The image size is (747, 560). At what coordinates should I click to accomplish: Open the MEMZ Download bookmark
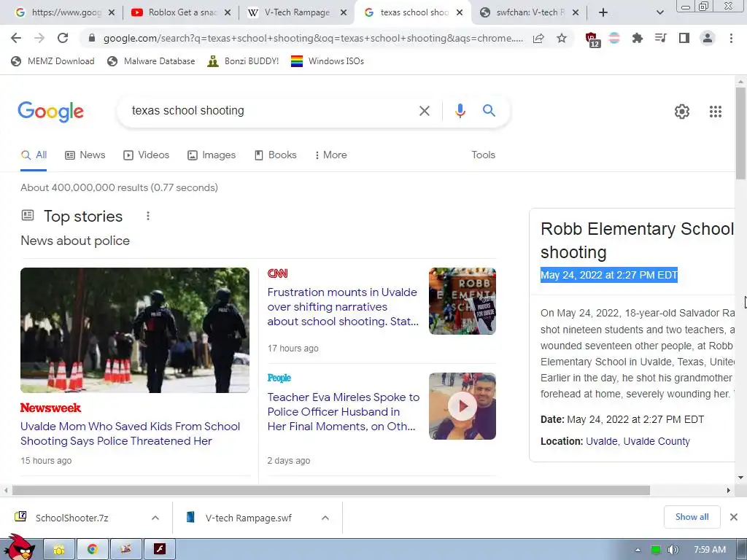[53, 61]
